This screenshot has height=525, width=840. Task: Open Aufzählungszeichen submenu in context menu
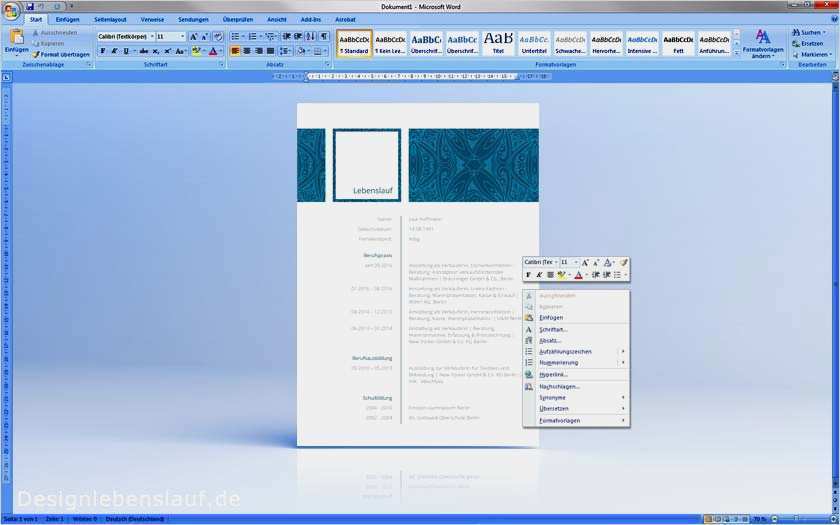click(x=576, y=351)
